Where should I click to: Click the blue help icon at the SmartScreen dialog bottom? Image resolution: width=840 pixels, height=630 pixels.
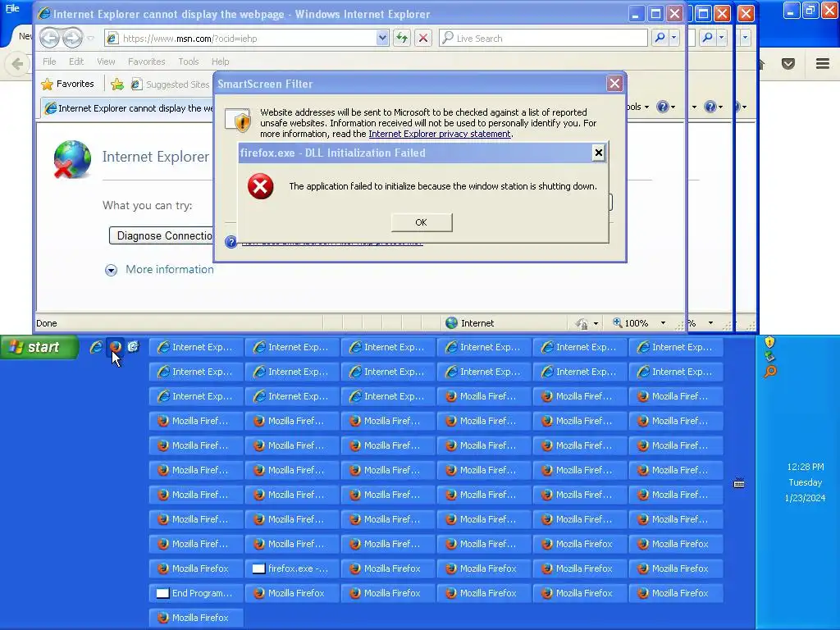point(231,242)
